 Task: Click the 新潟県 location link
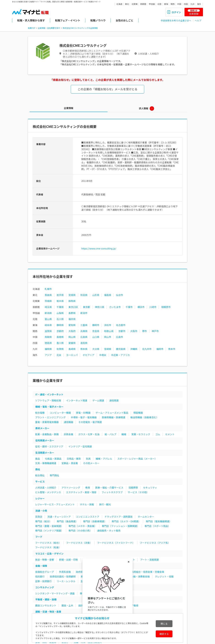coord(48,313)
